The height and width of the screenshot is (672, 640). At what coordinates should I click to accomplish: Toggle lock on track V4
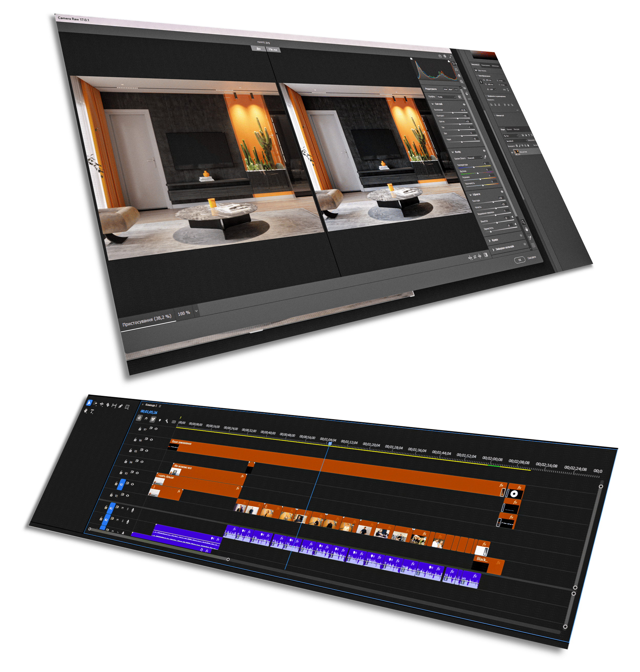(125, 462)
